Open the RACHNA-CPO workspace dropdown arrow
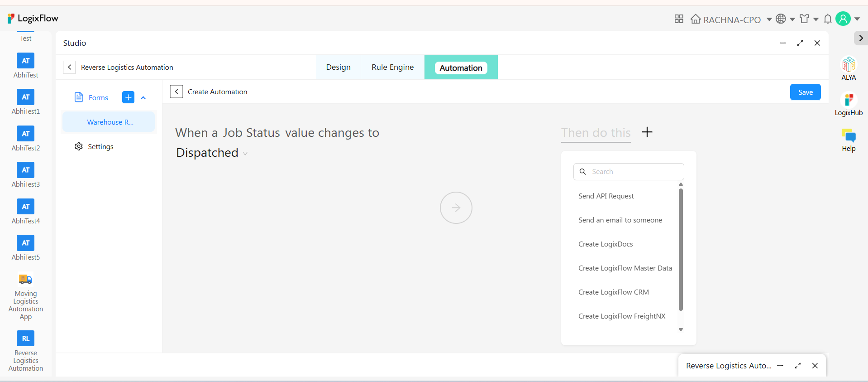This screenshot has height=382, width=868. click(x=769, y=19)
